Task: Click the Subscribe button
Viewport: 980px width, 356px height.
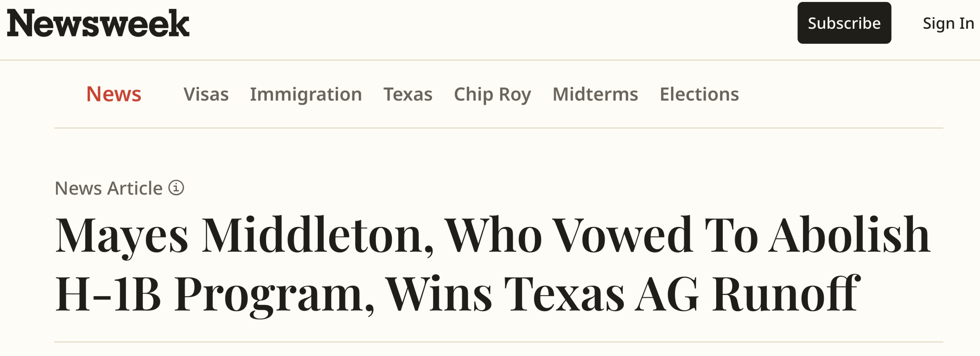Action: tap(844, 23)
